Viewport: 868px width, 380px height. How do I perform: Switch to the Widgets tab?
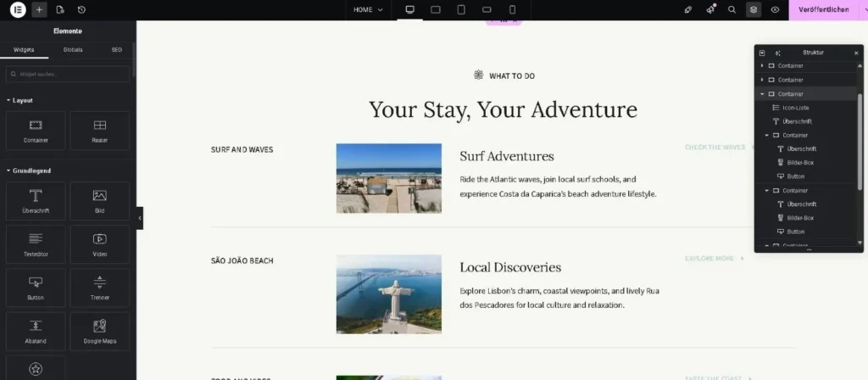point(24,50)
